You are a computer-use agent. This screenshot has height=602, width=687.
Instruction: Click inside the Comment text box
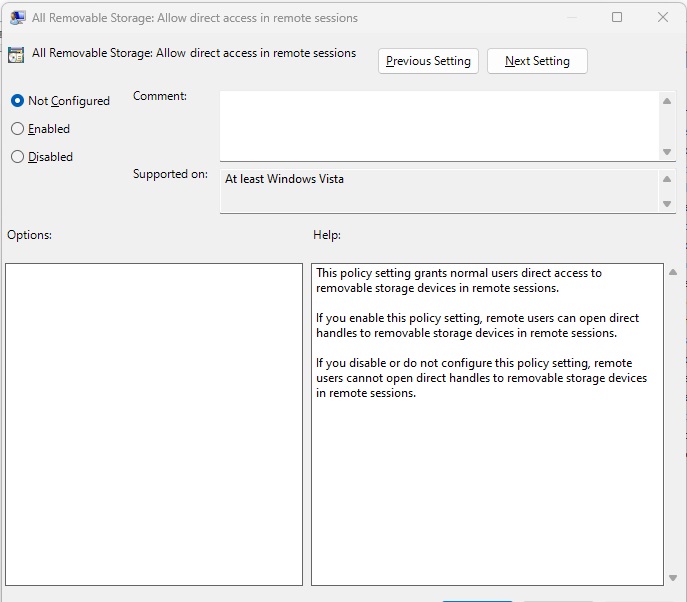(x=439, y=126)
